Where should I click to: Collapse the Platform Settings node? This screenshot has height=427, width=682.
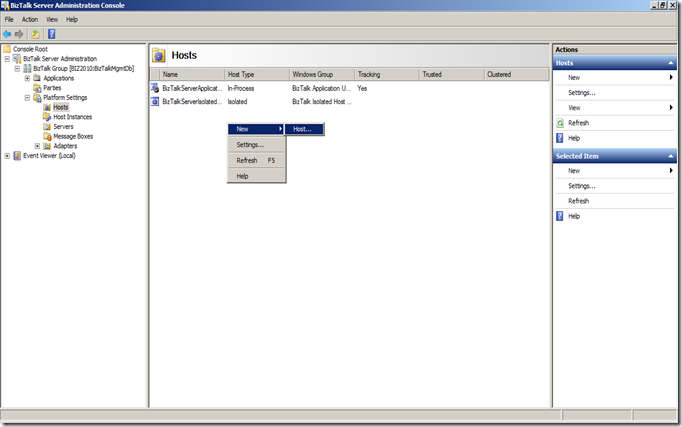click(27, 97)
